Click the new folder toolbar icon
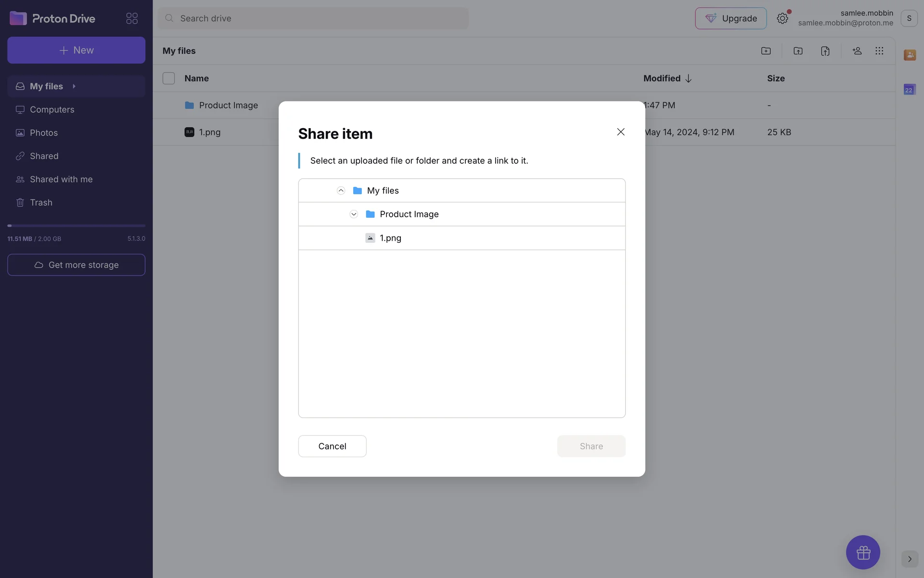 pyautogui.click(x=766, y=51)
